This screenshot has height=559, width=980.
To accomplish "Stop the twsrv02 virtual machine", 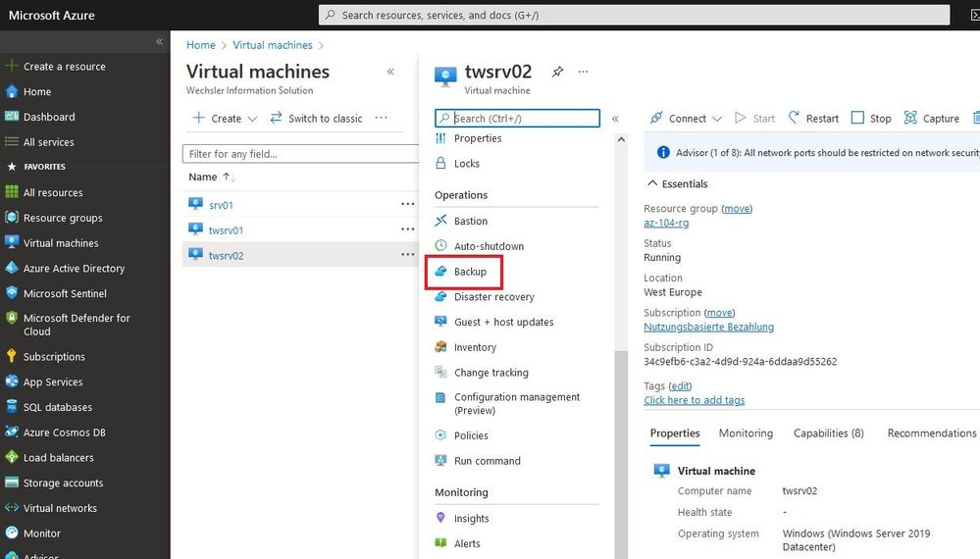I will tap(871, 118).
